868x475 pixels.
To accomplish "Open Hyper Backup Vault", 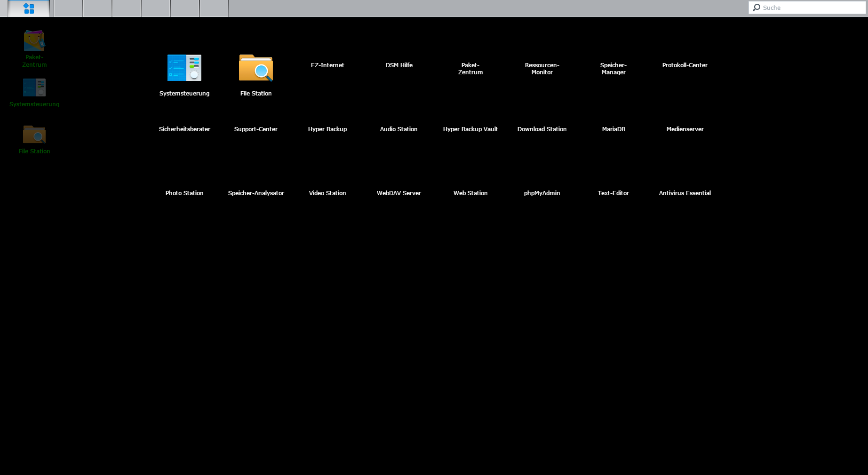I will 470,129.
